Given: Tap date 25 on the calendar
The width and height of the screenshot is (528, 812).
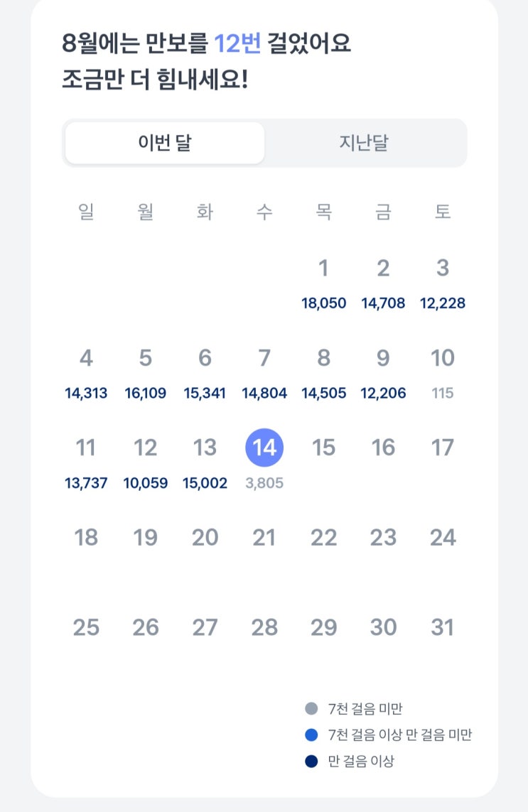Looking at the screenshot, I should [x=86, y=628].
